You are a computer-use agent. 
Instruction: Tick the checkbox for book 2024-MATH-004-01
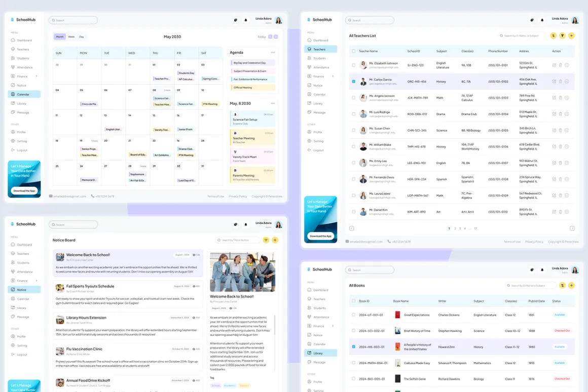[354, 363]
